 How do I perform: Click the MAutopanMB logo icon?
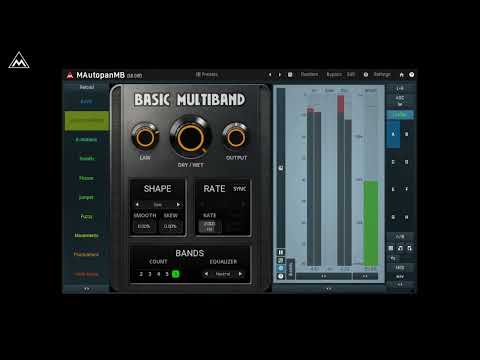70,75
